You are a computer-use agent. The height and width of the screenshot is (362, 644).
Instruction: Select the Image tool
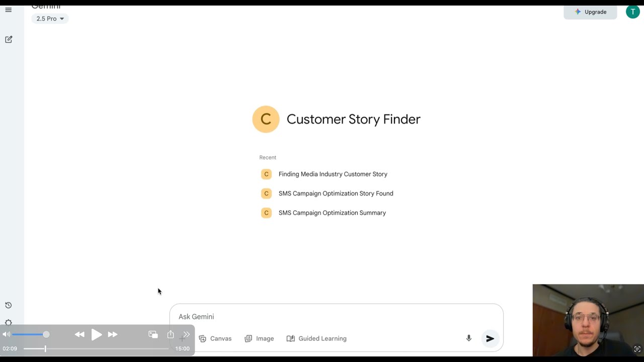259,338
